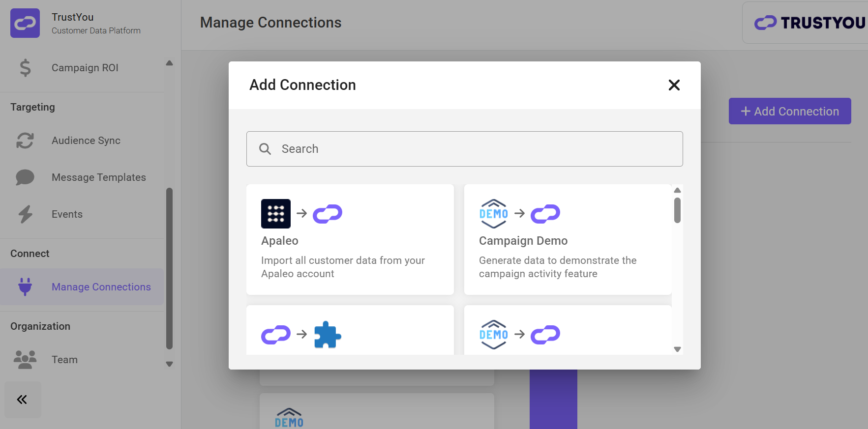The image size is (868, 429).
Task: Click the DEMO logo below Campaign Demo card
Action: 494,335
